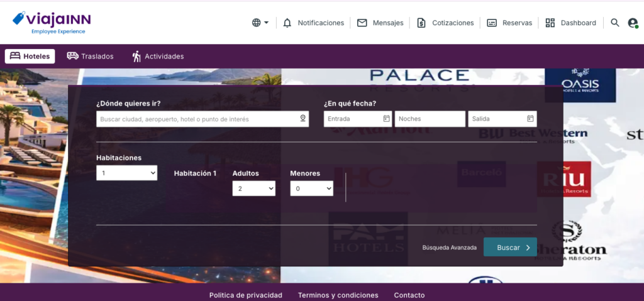Click the search magnifier icon

click(x=615, y=23)
